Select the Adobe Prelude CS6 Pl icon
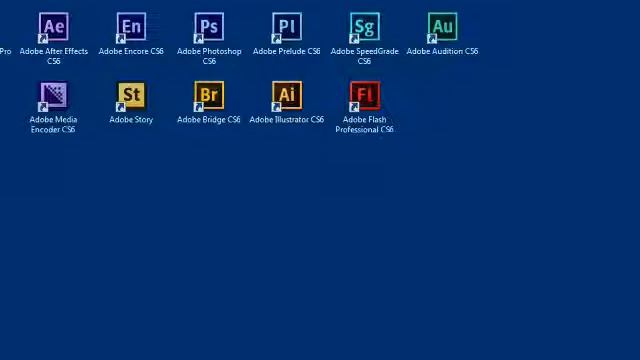Viewport: 640px width, 360px height. pos(287,27)
